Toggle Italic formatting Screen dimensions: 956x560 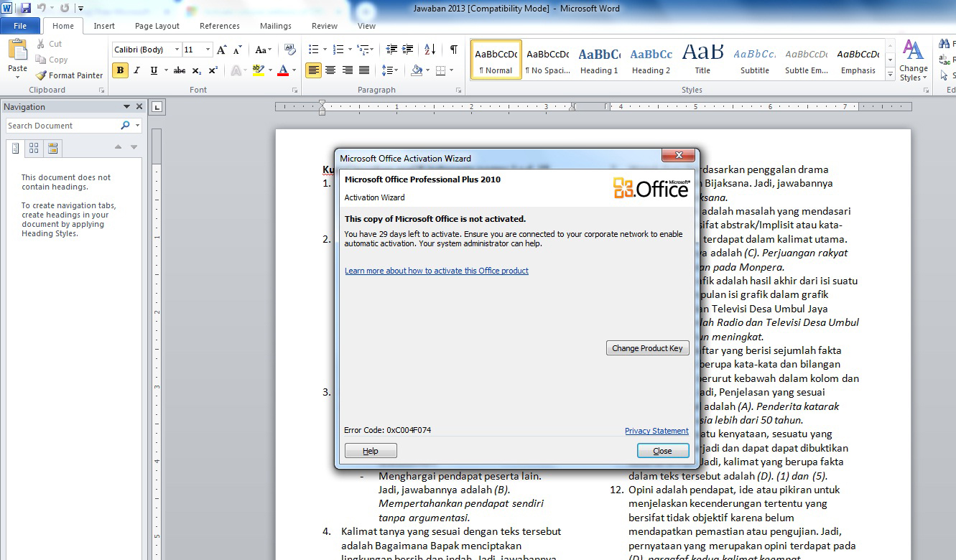pyautogui.click(x=137, y=70)
